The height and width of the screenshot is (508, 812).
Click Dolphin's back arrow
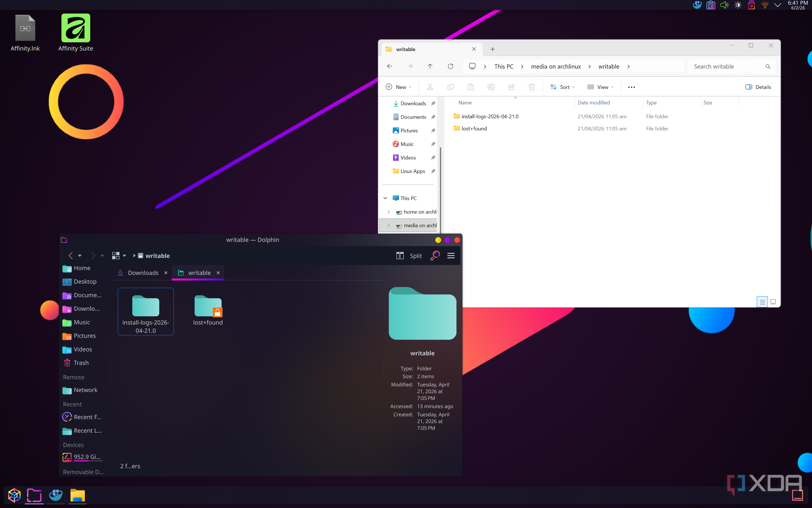tap(70, 256)
